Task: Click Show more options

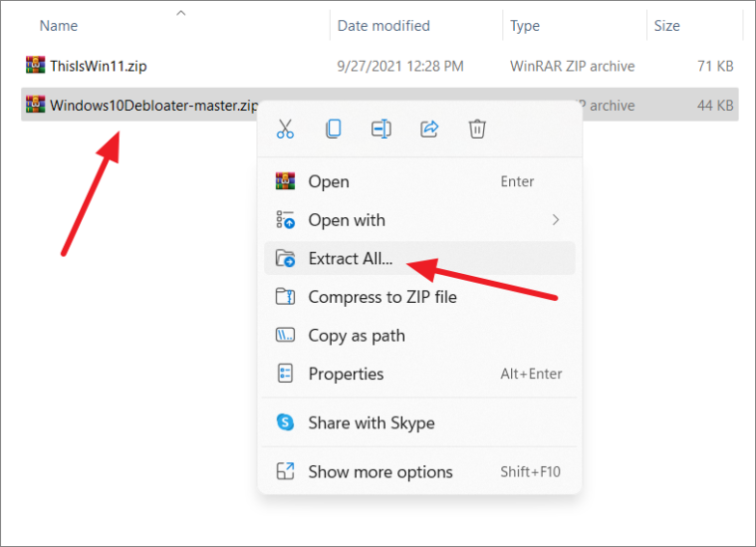Action: click(x=419, y=471)
